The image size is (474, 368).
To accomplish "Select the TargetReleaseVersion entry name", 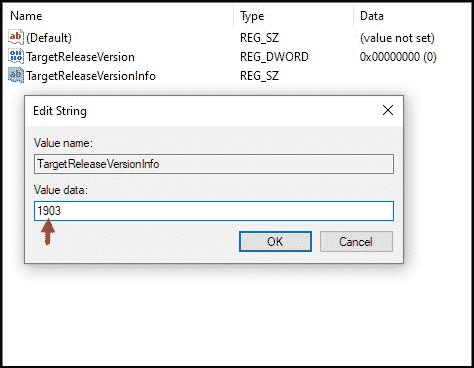I will 81,57.
